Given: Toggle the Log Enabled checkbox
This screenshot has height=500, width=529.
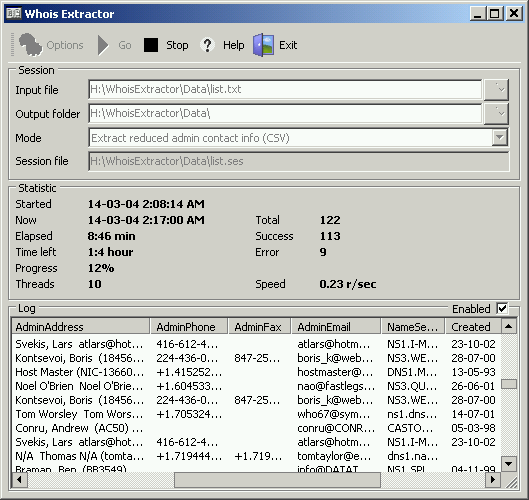Looking at the screenshot, I should pos(502,308).
